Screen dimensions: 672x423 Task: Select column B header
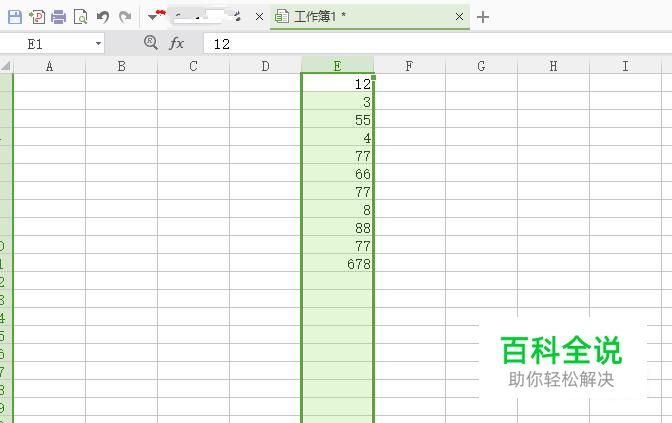tap(122, 66)
